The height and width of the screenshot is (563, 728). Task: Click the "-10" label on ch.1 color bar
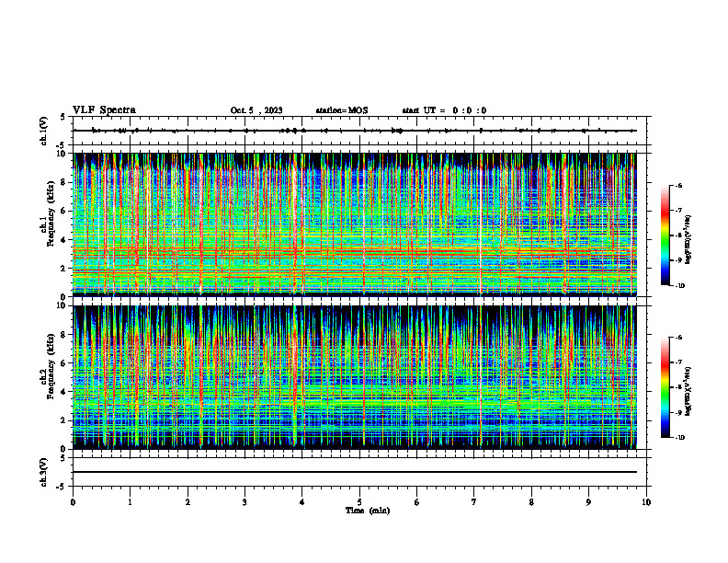(x=679, y=286)
